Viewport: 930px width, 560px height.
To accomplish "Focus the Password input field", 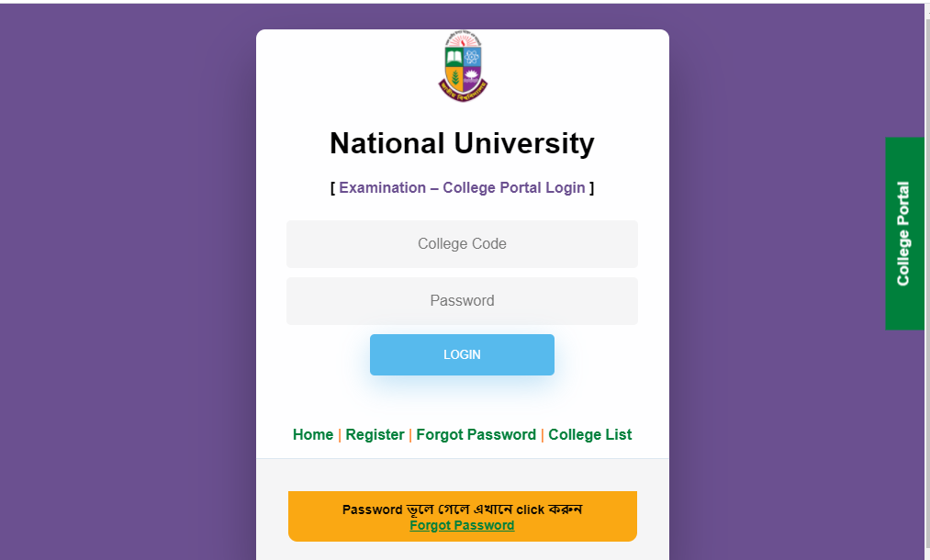I will pos(462,301).
